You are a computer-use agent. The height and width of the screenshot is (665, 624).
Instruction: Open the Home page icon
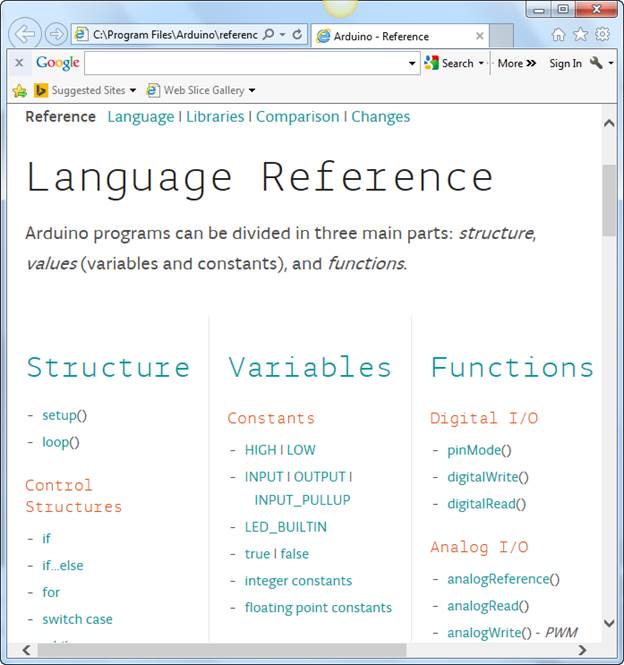point(559,35)
